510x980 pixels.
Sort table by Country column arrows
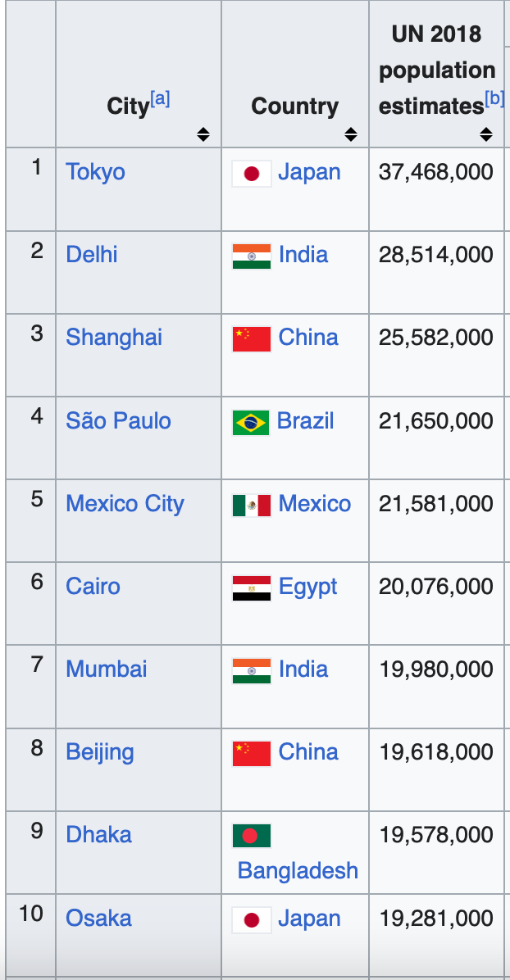[x=350, y=134]
